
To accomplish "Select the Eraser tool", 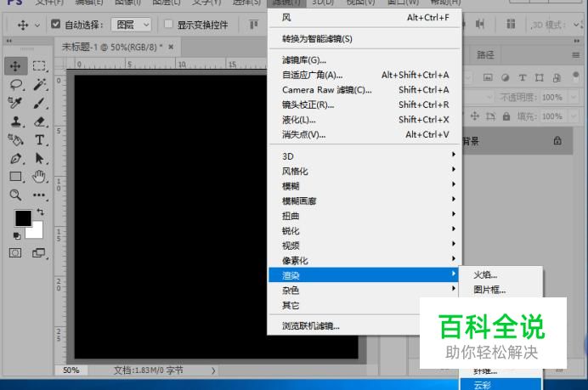I will [x=40, y=122].
